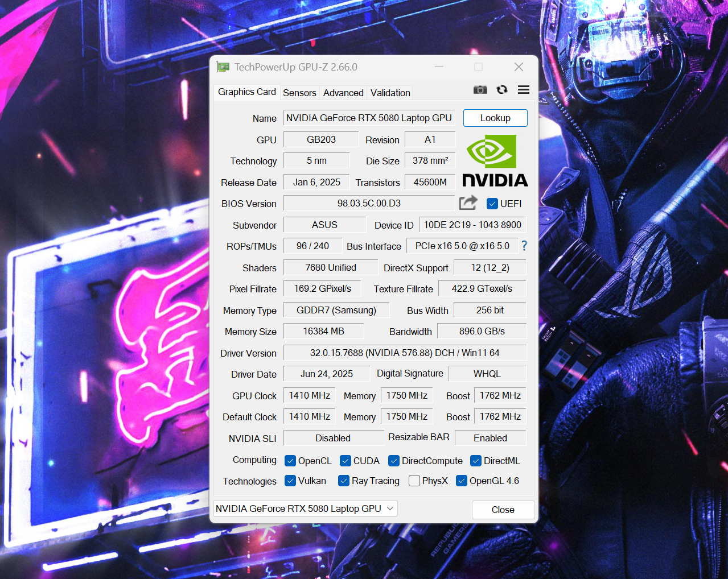Minimize the GPU-Z window
This screenshot has width=728, height=579.
[x=439, y=67]
